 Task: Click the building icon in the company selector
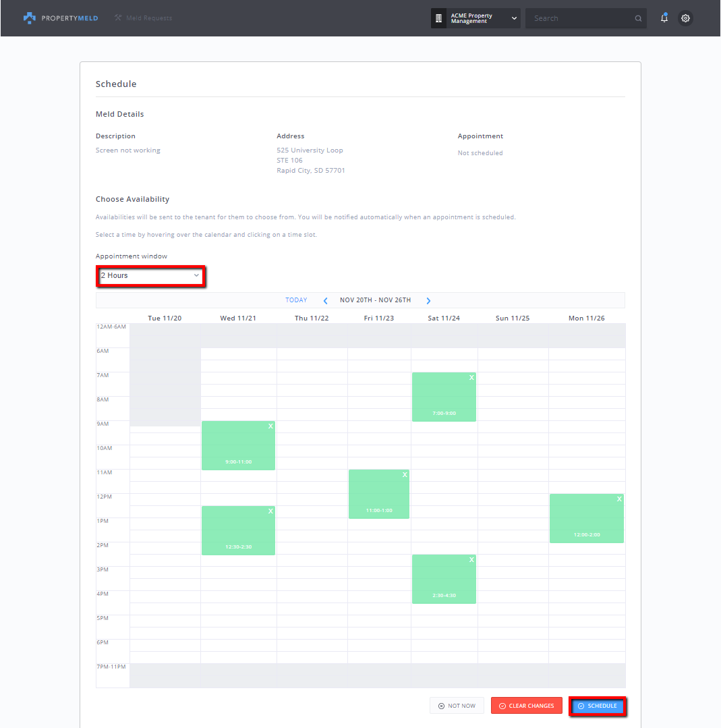pos(438,18)
